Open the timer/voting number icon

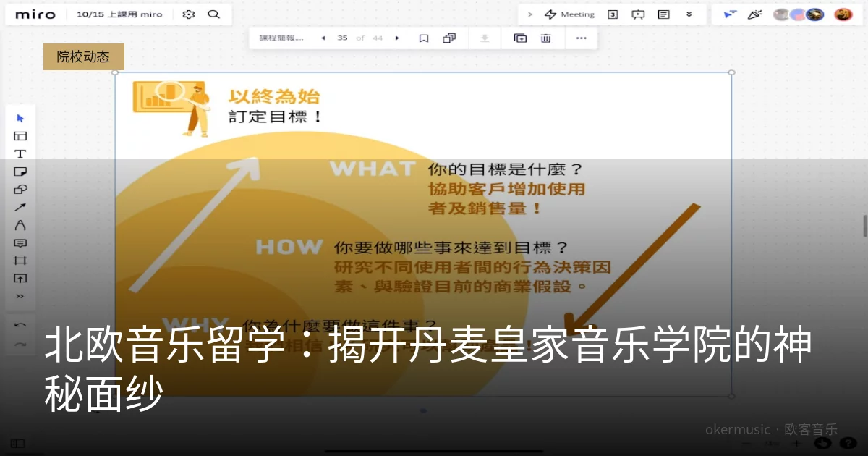point(613,14)
